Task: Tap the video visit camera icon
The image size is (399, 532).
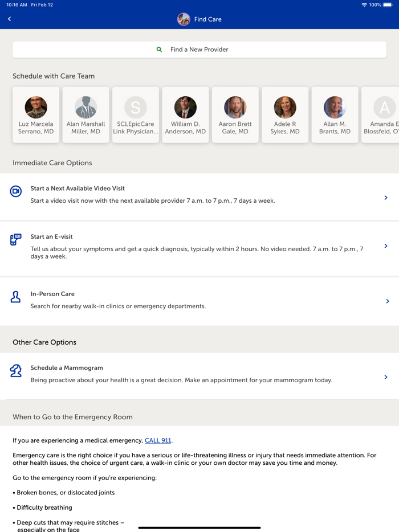Action: tap(16, 191)
